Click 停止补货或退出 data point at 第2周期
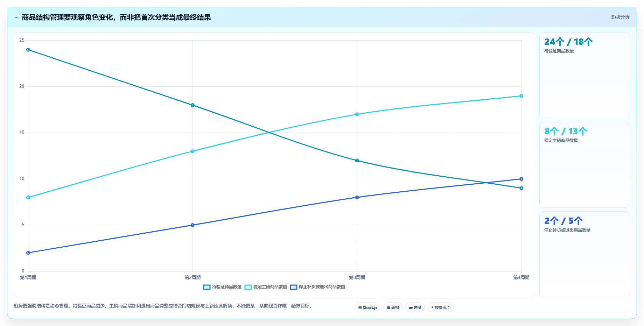Image resolution: width=644 pixels, height=326 pixels. [192, 225]
